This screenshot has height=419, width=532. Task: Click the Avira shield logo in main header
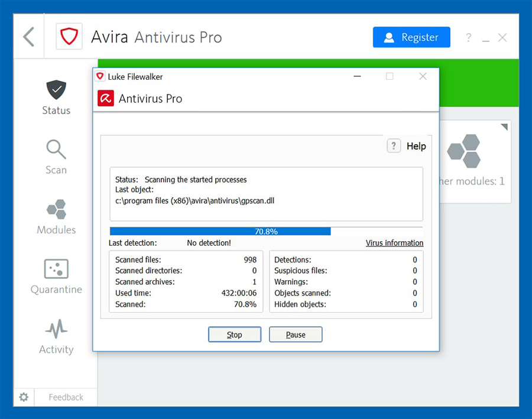[x=69, y=36]
